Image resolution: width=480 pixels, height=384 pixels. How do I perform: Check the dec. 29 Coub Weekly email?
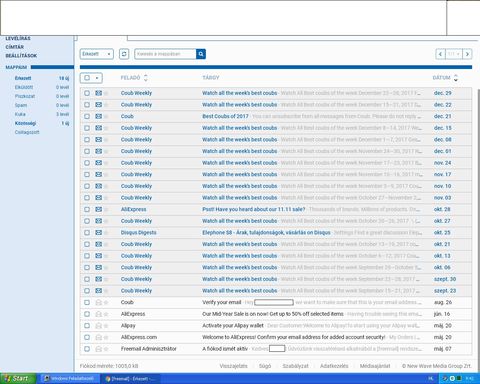tap(87, 93)
